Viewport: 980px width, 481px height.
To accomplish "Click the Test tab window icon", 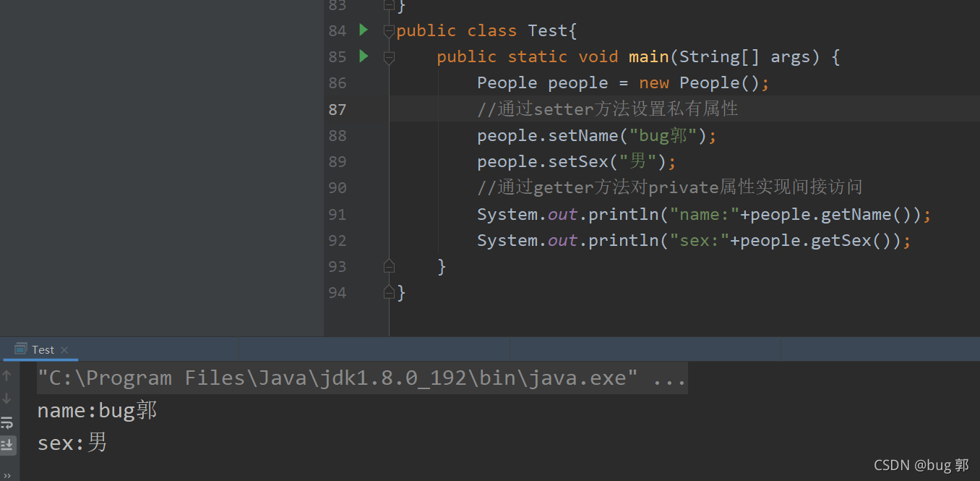I will click(x=20, y=349).
